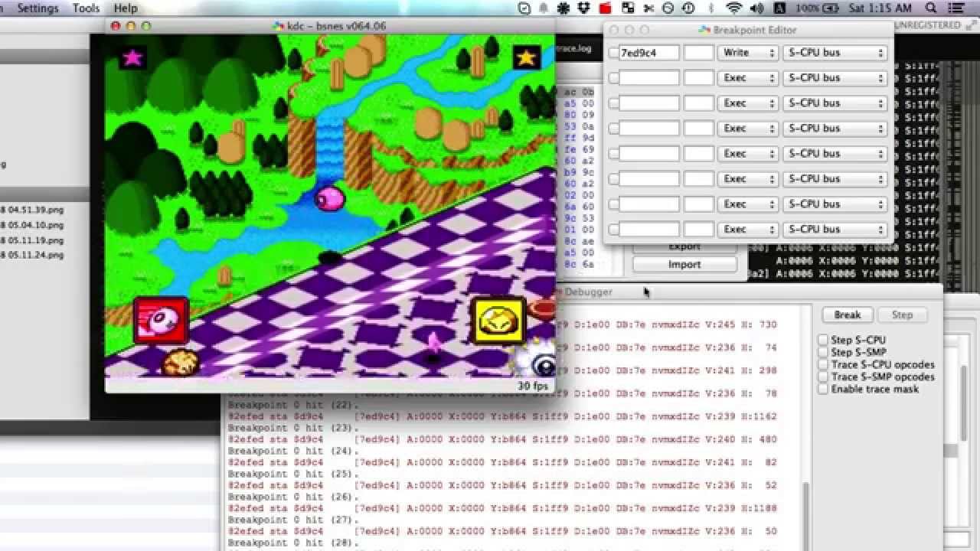This screenshot has width=980, height=551.
Task: Open the volume control in menu bar
Action: pos(756,8)
